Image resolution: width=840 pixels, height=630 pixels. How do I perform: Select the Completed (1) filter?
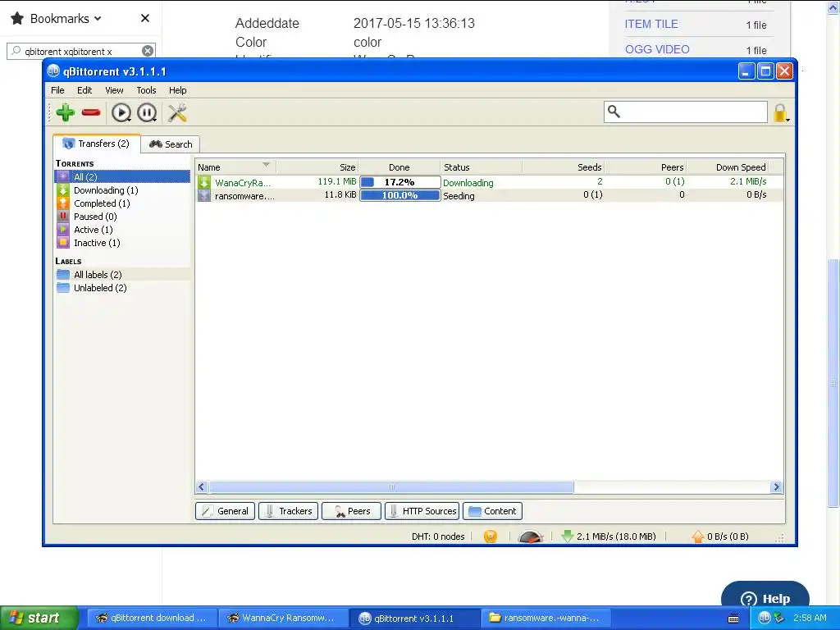pos(123,203)
